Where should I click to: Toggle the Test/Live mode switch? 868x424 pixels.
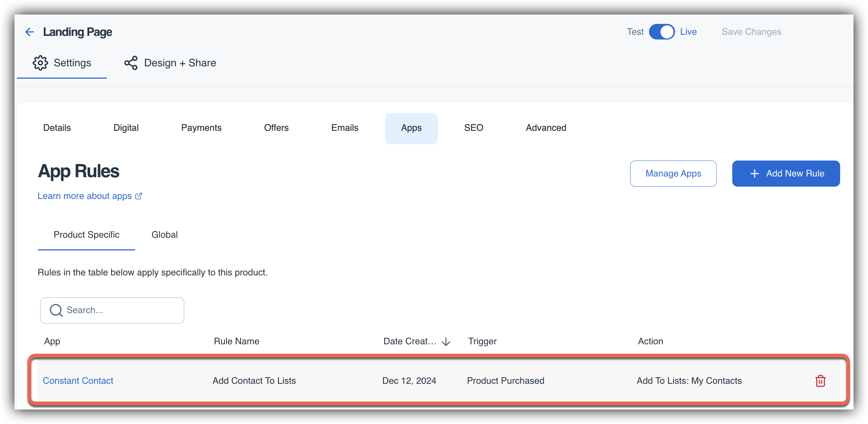662,32
